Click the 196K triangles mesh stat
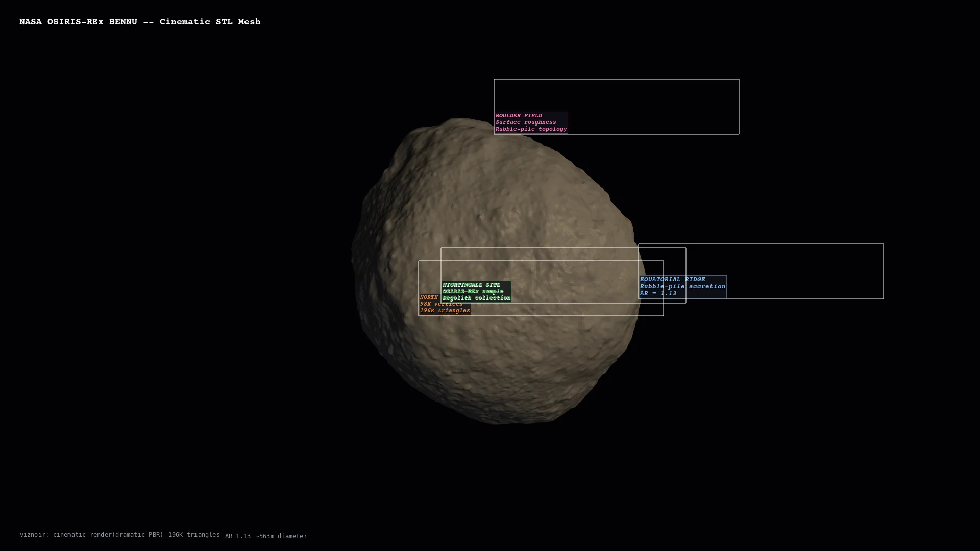980x551 pixels. click(x=445, y=310)
